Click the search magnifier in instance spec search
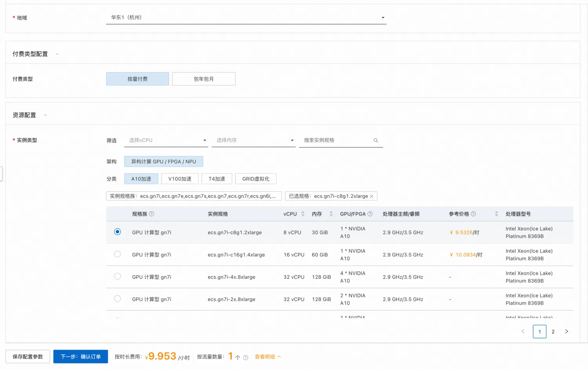 coord(376,140)
